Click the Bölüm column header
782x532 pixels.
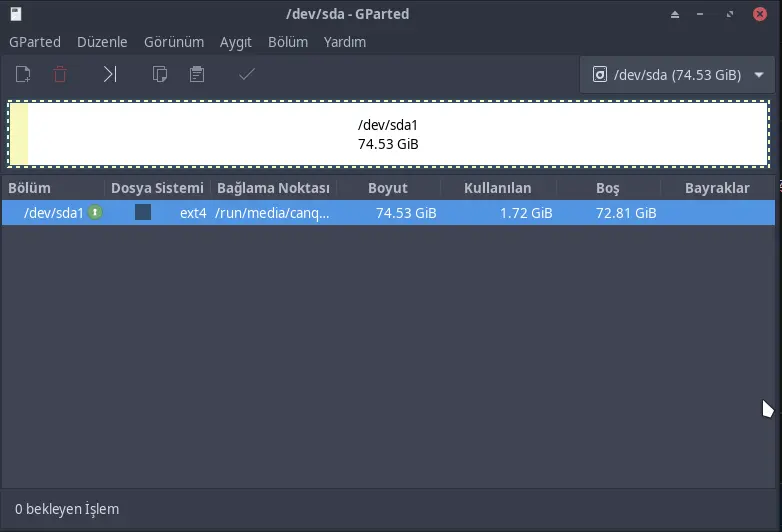pos(53,188)
